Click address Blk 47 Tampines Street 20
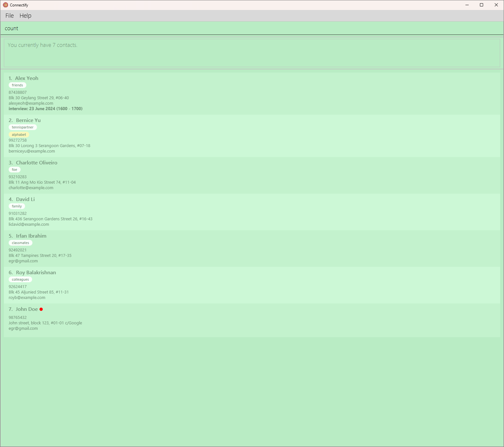This screenshot has height=447, width=504. (x=40, y=256)
